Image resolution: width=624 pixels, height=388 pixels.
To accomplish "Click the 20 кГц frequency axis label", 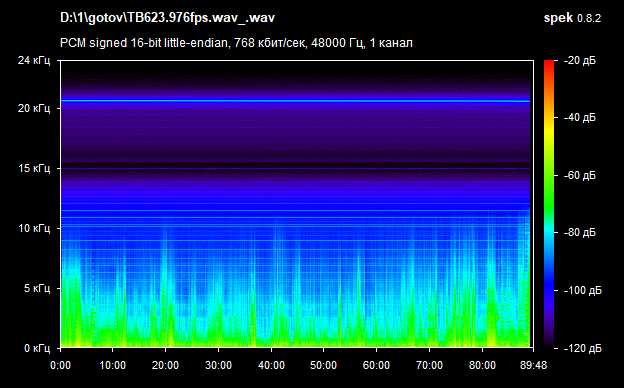I will (34, 108).
